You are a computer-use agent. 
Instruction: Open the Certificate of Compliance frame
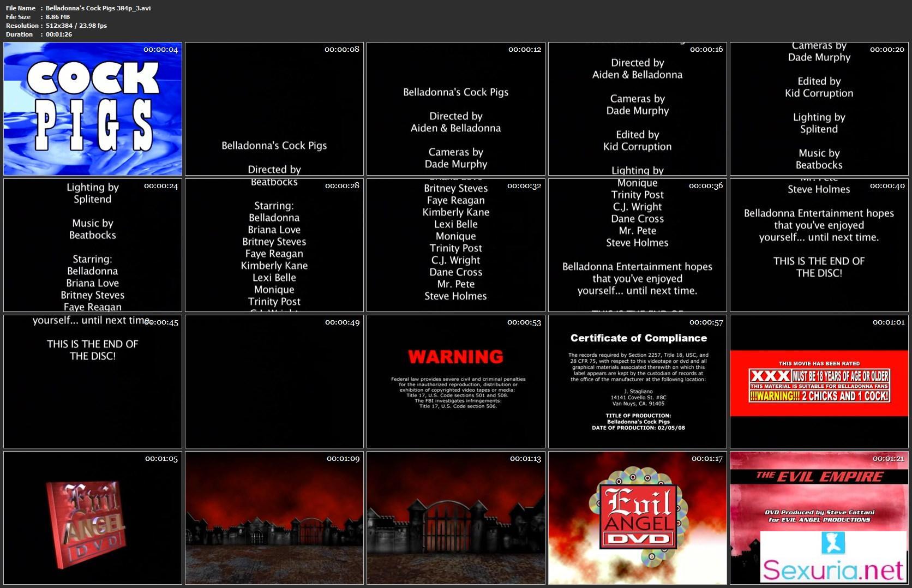point(637,381)
